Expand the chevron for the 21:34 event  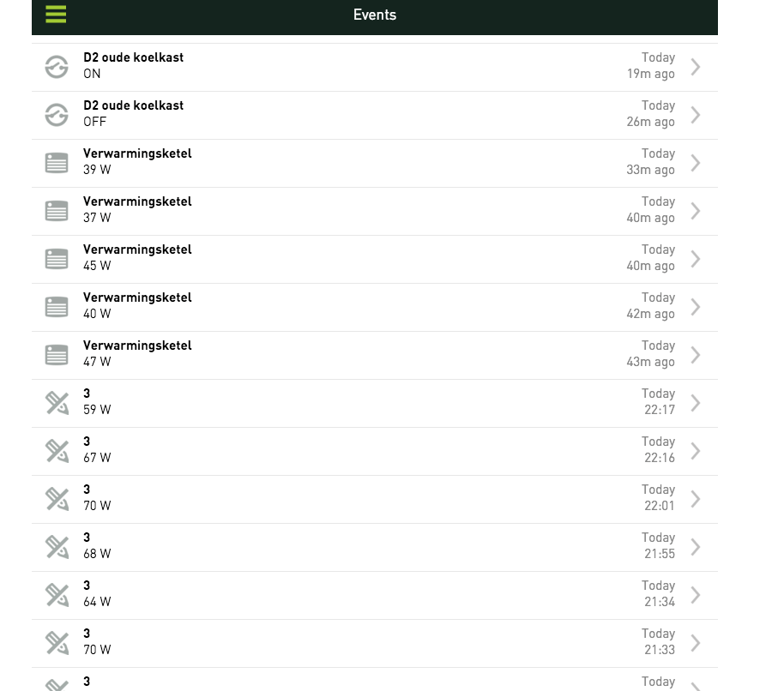[696, 595]
